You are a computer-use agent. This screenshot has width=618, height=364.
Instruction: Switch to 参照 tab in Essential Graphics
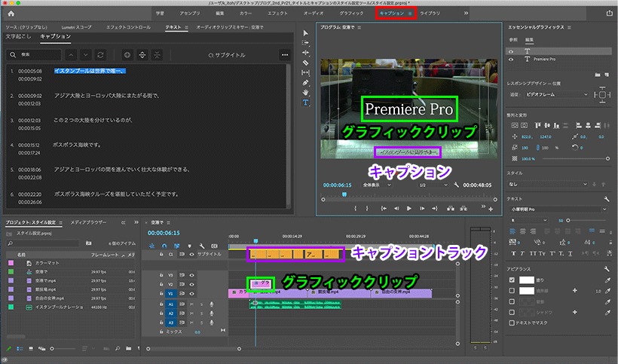pyautogui.click(x=513, y=40)
